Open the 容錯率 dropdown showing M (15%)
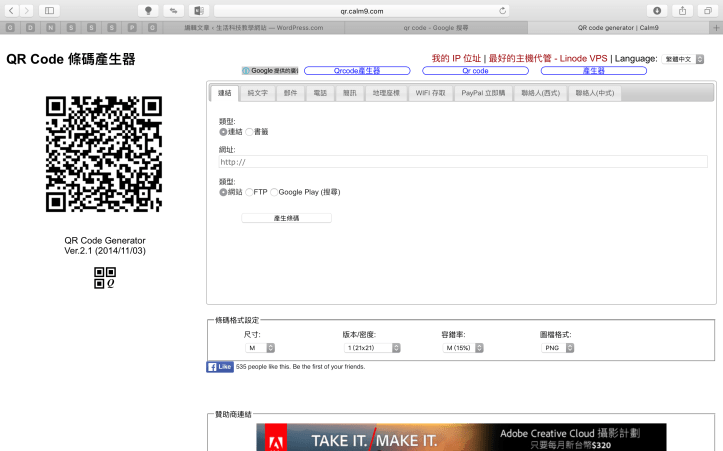The image size is (723, 451). (462, 348)
